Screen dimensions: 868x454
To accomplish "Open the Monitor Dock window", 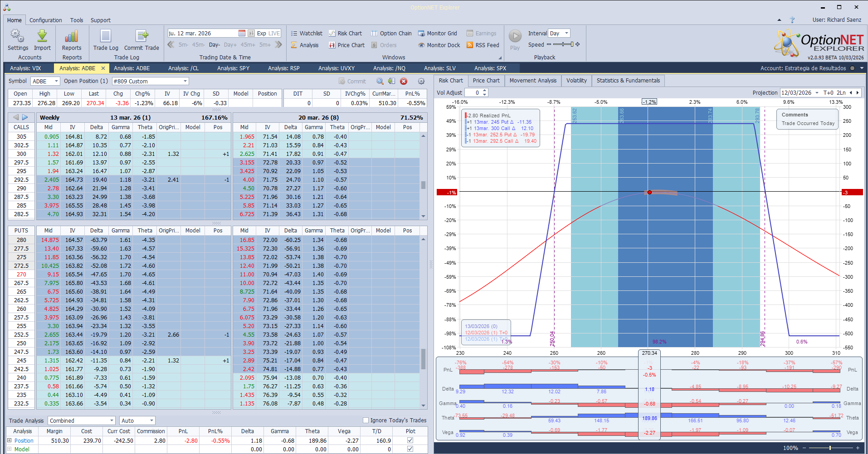I will coord(439,45).
